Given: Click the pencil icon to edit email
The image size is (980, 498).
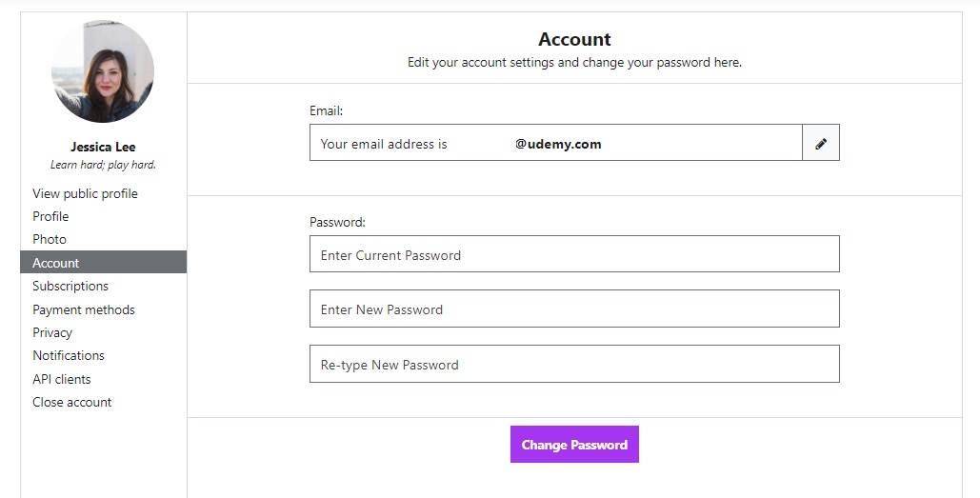Looking at the screenshot, I should (821, 143).
